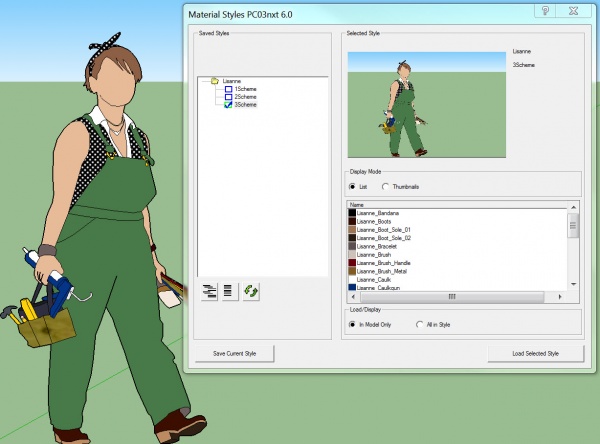This screenshot has width=600, height=444.
Task: Choose the All in Style option
Action: pyautogui.click(x=420, y=324)
